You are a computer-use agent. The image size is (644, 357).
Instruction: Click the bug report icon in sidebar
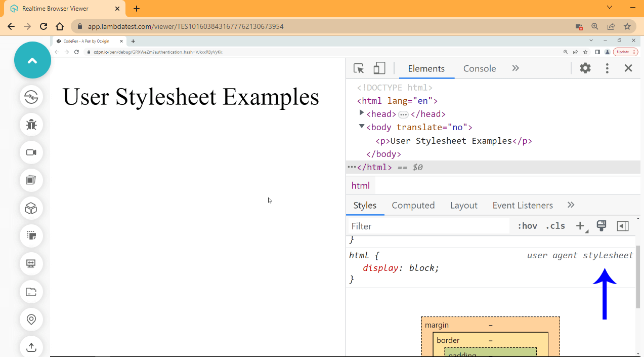[x=31, y=125]
